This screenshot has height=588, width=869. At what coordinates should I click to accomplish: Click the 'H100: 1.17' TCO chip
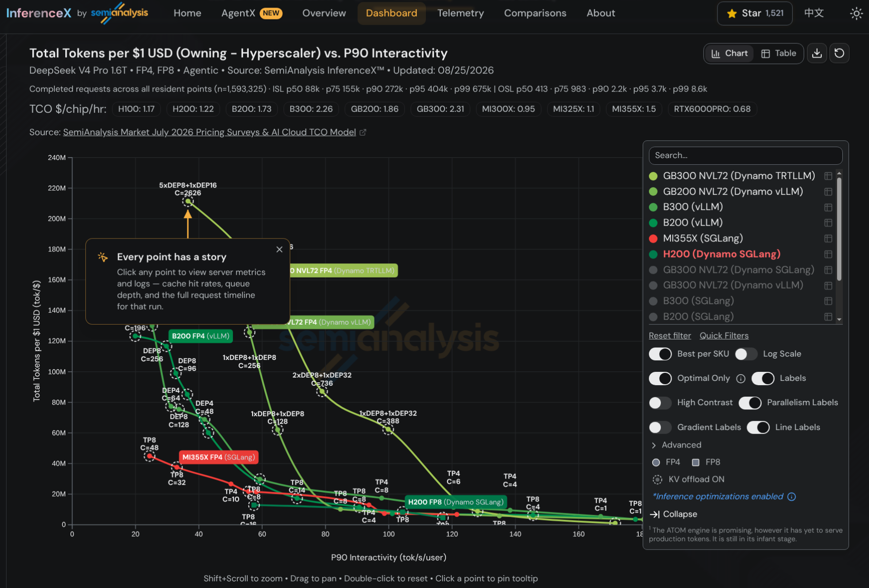click(x=136, y=110)
